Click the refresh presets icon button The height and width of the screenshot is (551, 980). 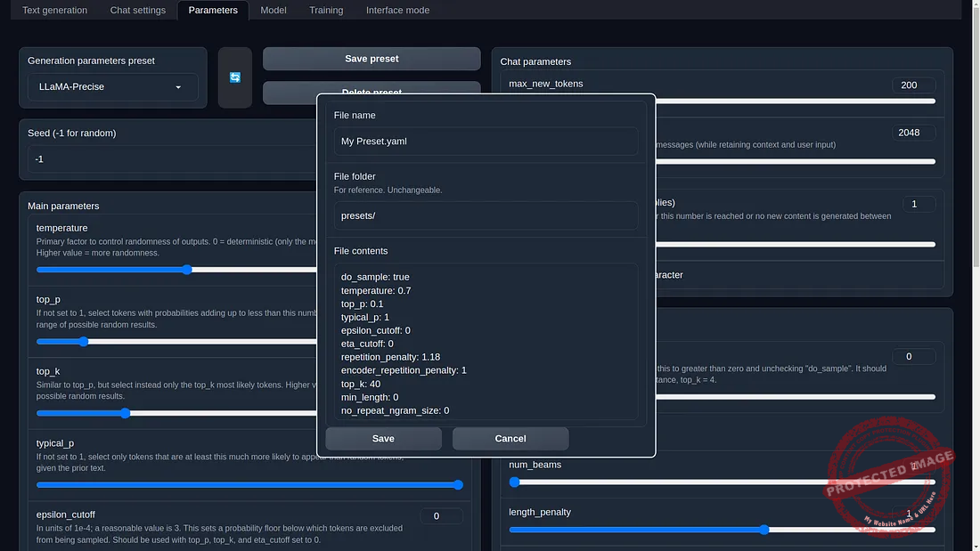coord(235,77)
